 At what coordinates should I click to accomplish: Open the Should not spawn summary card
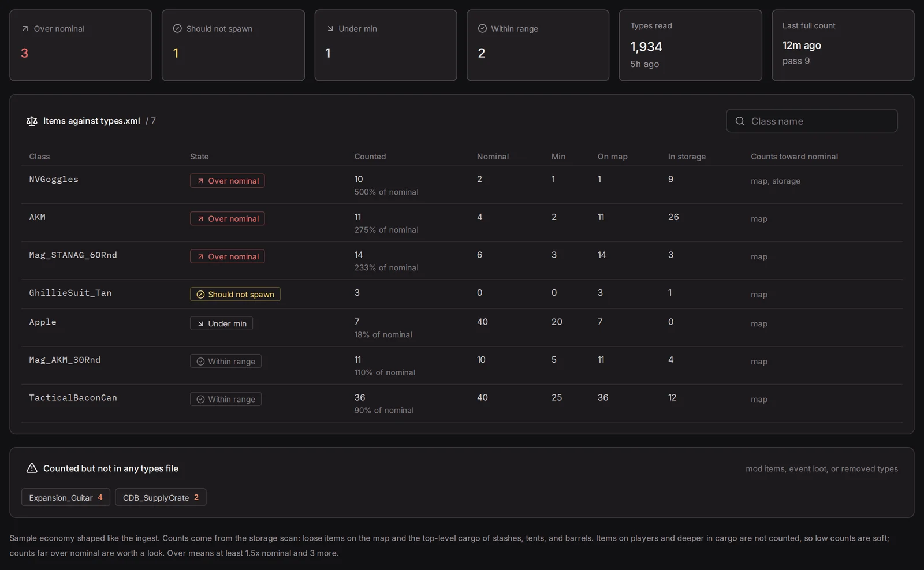click(233, 45)
